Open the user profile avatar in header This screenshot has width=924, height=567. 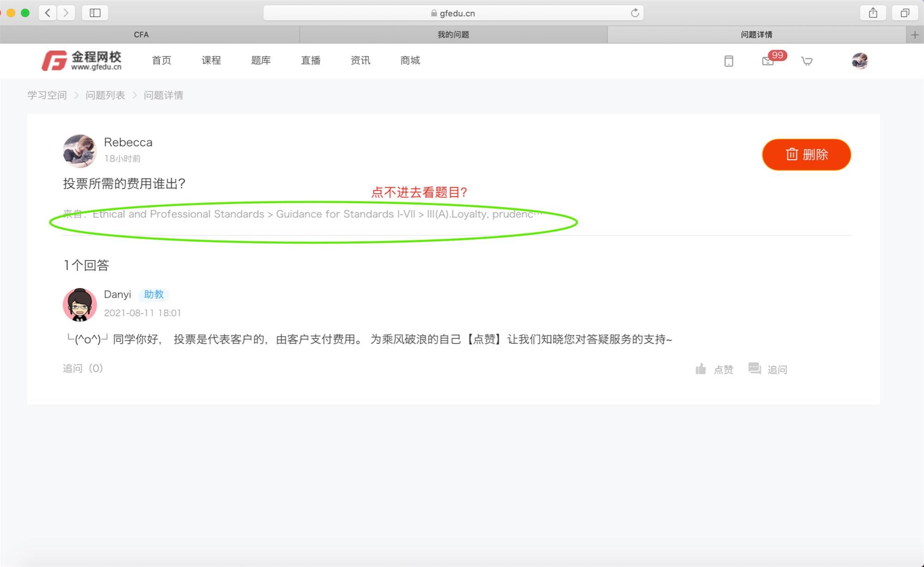point(859,61)
